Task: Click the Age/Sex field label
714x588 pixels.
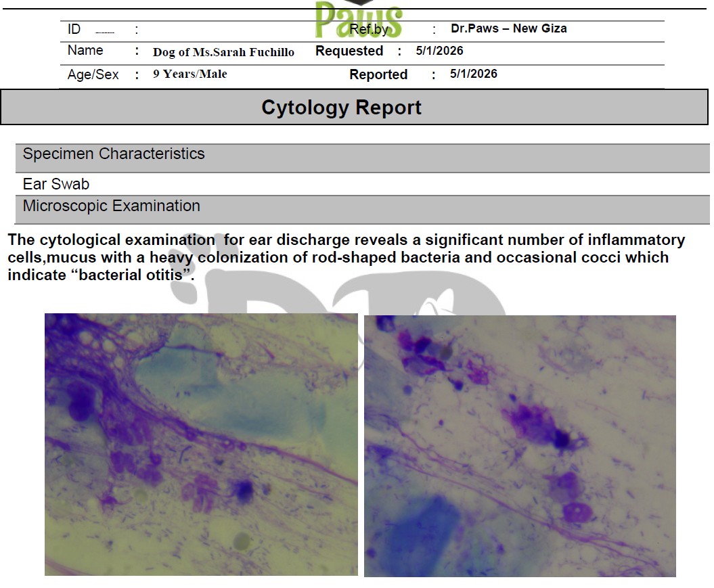Action: [93, 75]
